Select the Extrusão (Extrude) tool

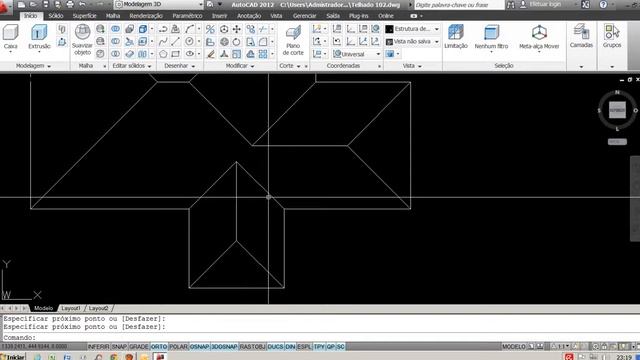tap(39, 37)
